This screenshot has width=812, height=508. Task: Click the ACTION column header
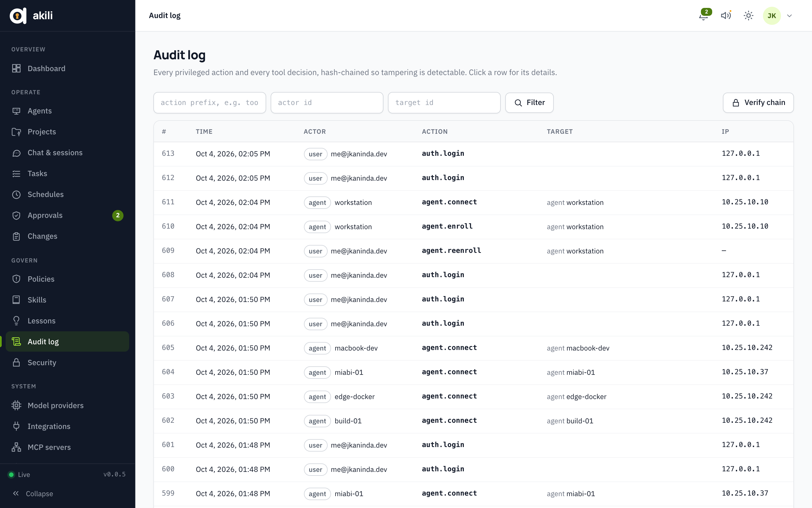(434, 131)
